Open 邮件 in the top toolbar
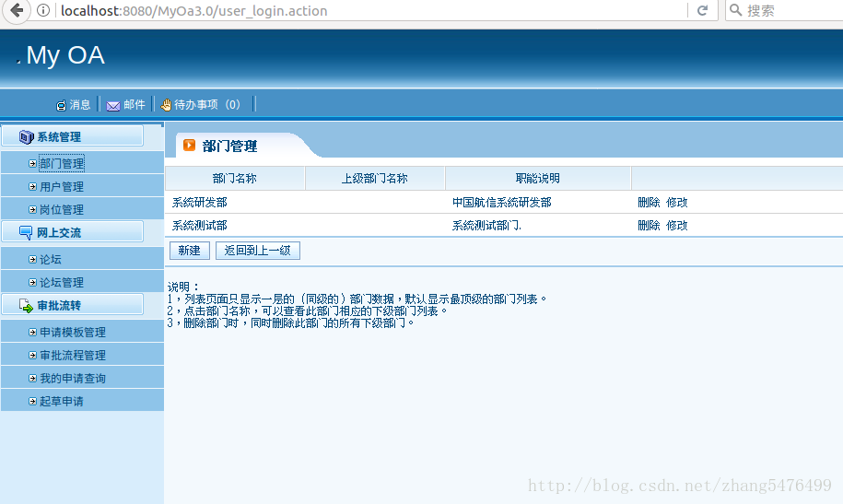Image resolution: width=843 pixels, height=504 pixels. 135,105
